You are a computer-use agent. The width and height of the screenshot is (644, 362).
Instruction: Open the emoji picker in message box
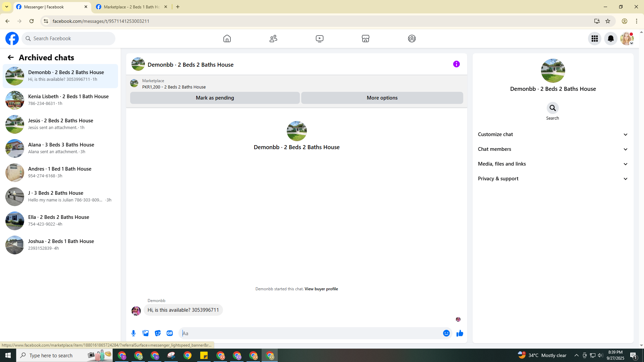[x=446, y=333]
